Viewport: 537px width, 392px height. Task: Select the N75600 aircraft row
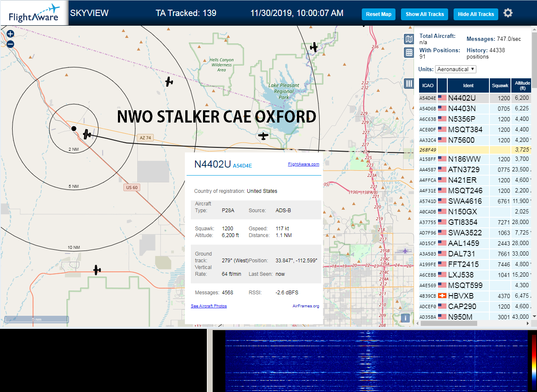[x=475, y=140]
